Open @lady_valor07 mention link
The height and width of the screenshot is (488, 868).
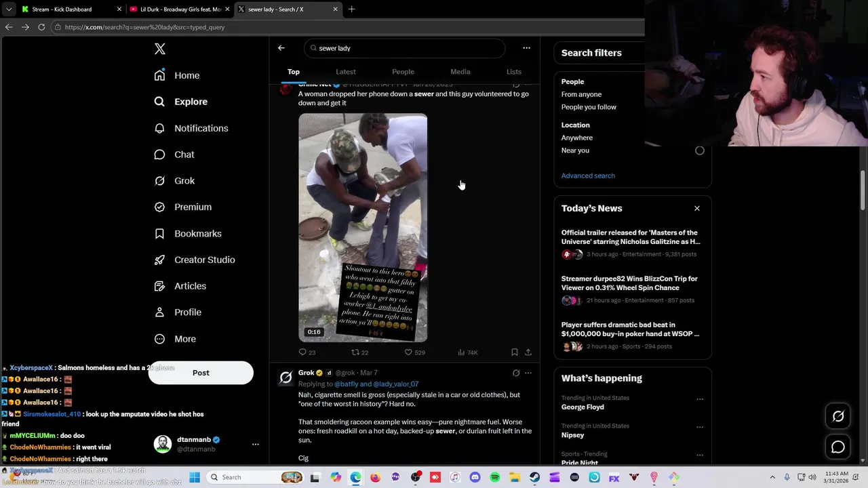pyautogui.click(x=396, y=384)
